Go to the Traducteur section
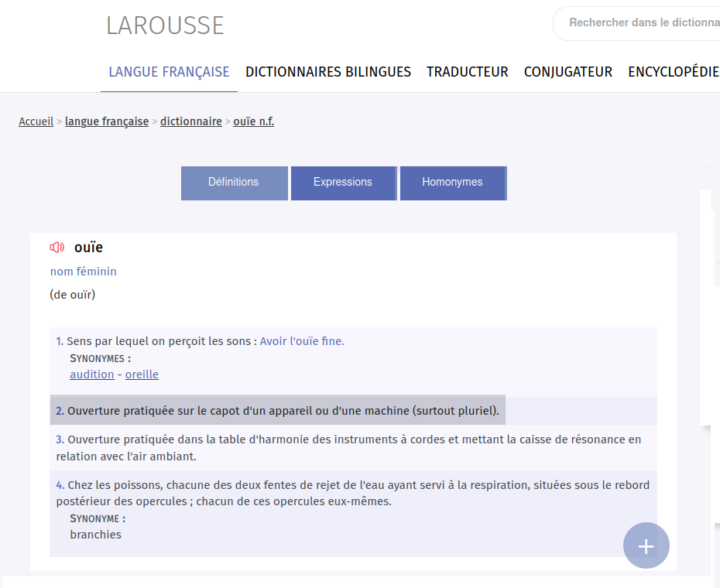The height and width of the screenshot is (588, 720). point(467,72)
